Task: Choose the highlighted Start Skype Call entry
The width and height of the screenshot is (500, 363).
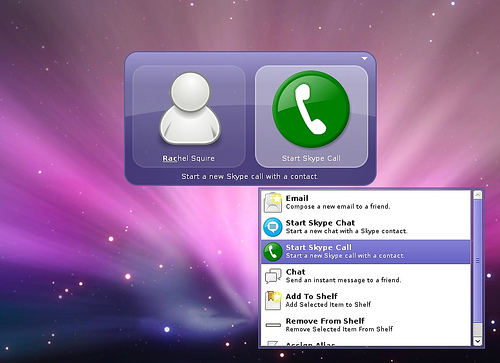Action: point(366,252)
